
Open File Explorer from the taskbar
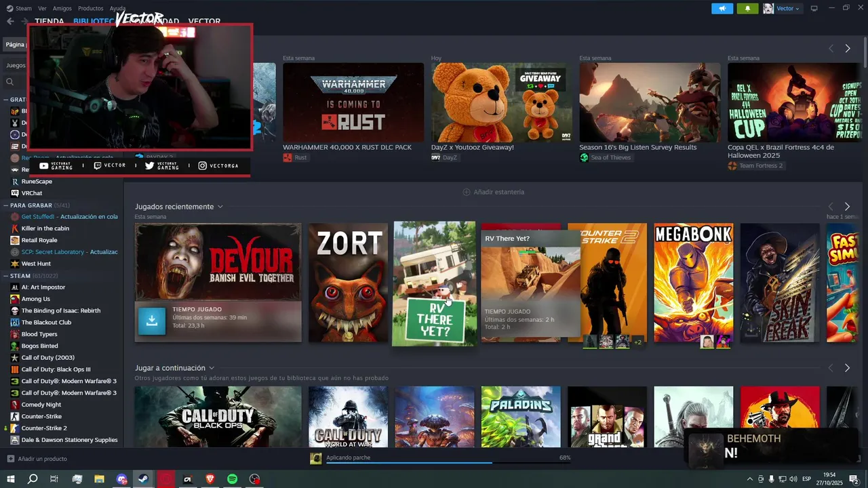tap(99, 479)
